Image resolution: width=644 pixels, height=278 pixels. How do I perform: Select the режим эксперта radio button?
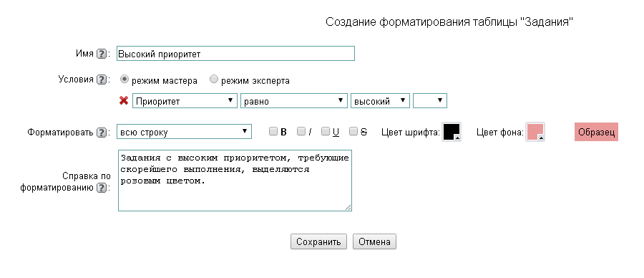(213, 80)
